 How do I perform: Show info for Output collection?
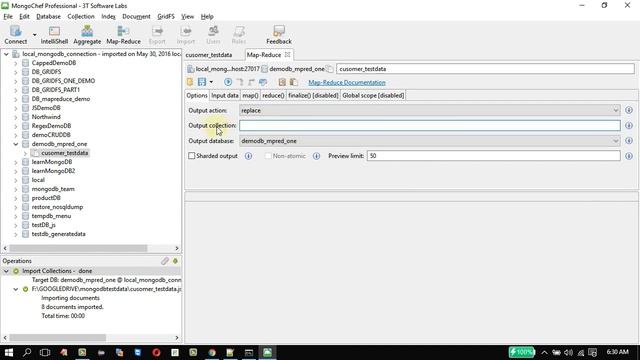629,125
